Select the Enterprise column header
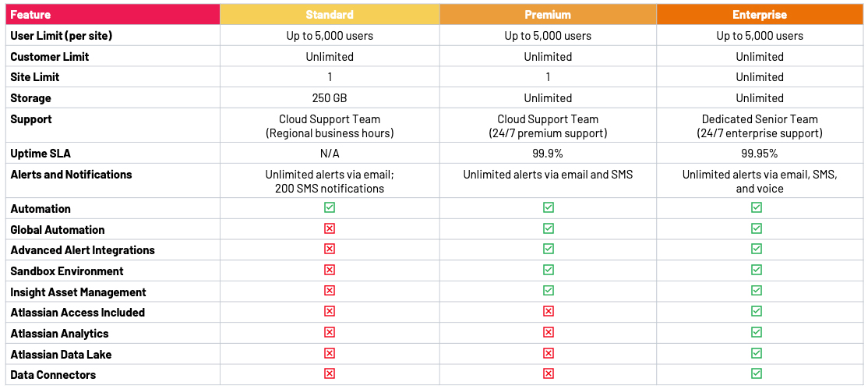The height and width of the screenshot is (389, 868). [x=760, y=14]
